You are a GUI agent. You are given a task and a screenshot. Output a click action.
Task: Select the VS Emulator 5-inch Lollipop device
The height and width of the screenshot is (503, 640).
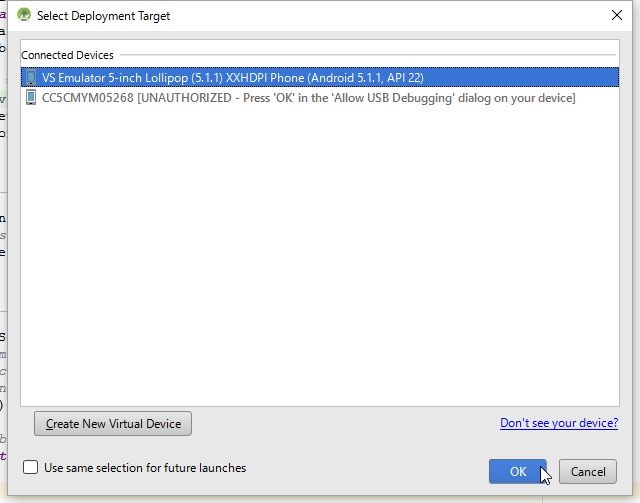[230, 77]
